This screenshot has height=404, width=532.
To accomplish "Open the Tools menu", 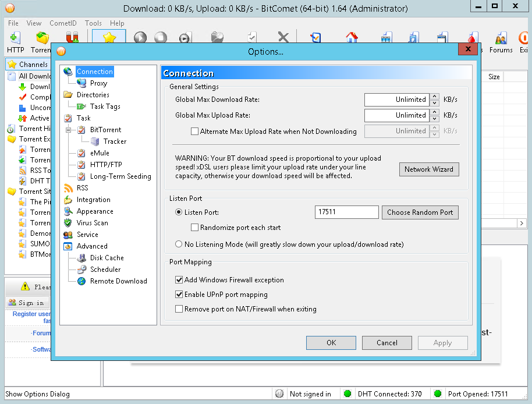I will coord(93,23).
